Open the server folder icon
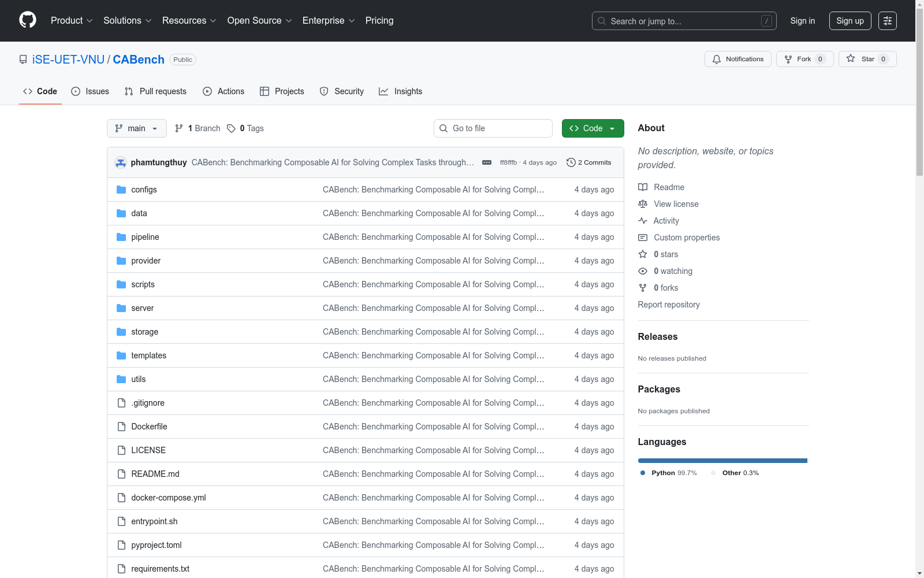 pyautogui.click(x=121, y=308)
